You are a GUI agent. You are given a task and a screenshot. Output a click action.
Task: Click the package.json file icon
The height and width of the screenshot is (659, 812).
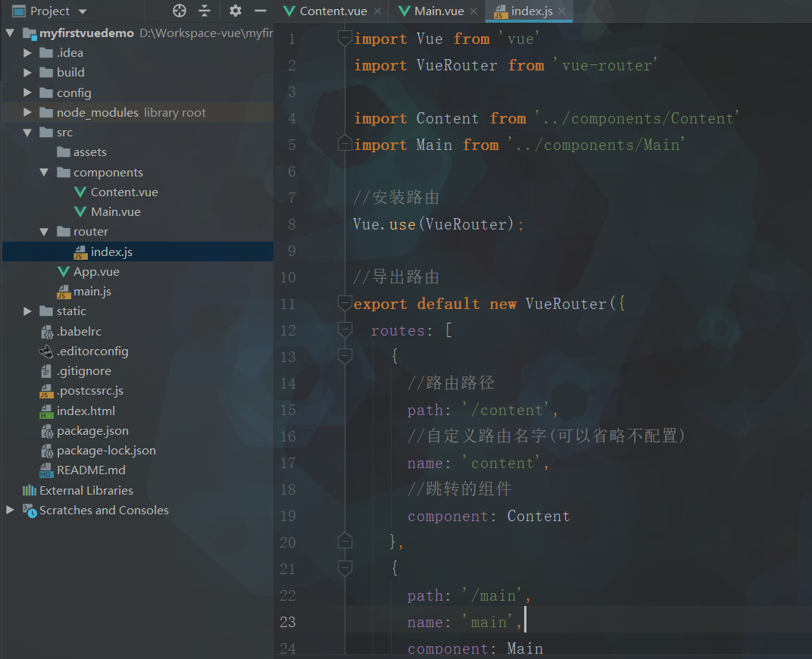click(x=47, y=431)
